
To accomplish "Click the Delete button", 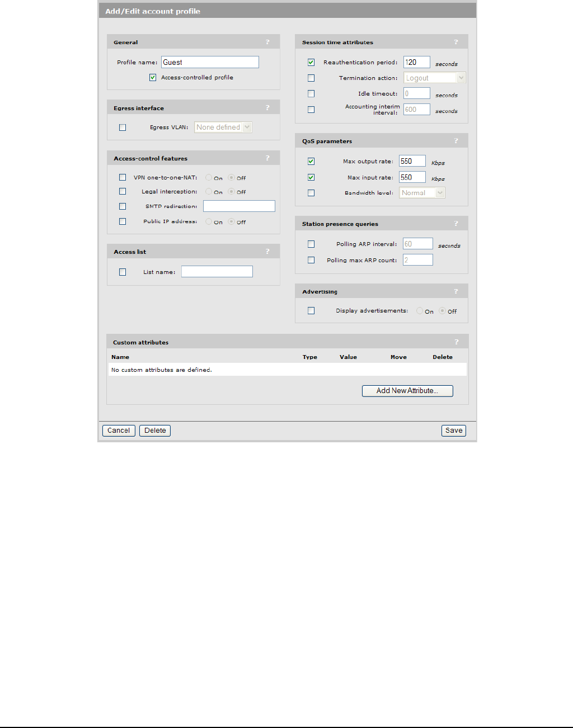I will click(155, 431).
